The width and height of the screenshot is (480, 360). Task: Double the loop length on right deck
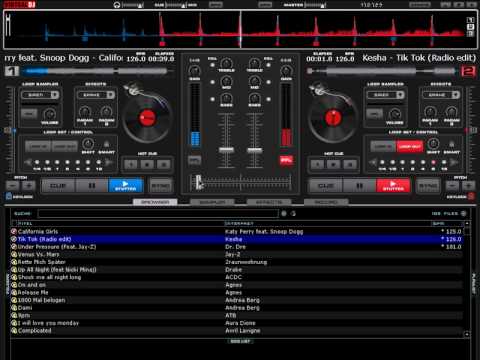click(454, 162)
